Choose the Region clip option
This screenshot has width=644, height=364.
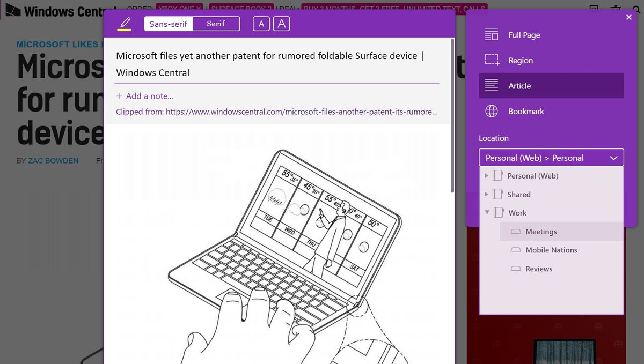[x=519, y=60]
